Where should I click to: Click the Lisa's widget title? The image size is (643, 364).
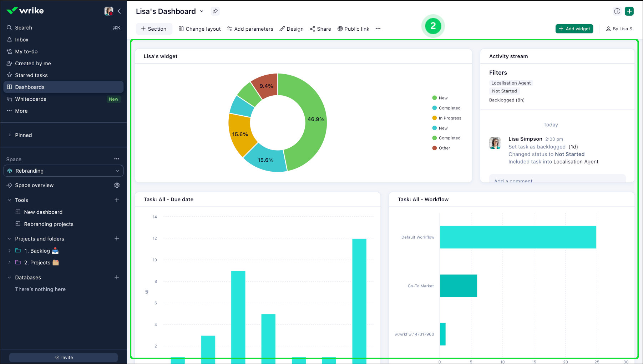point(161,56)
